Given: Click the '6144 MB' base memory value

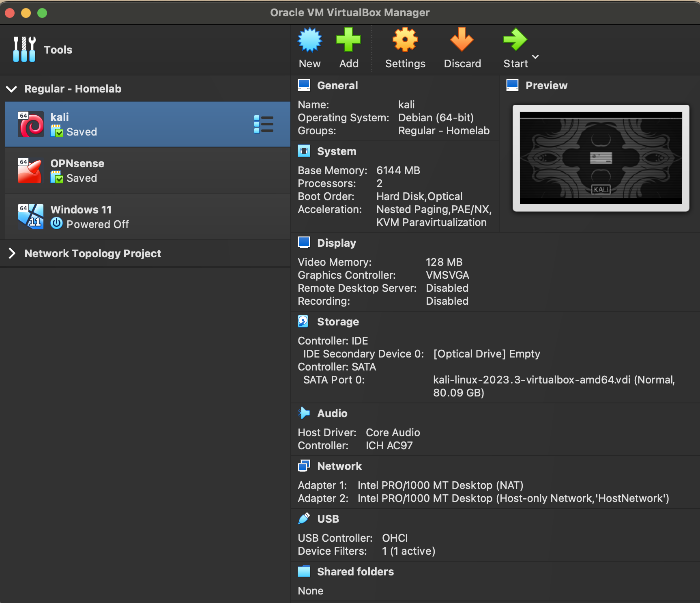Looking at the screenshot, I should (x=398, y=170).
